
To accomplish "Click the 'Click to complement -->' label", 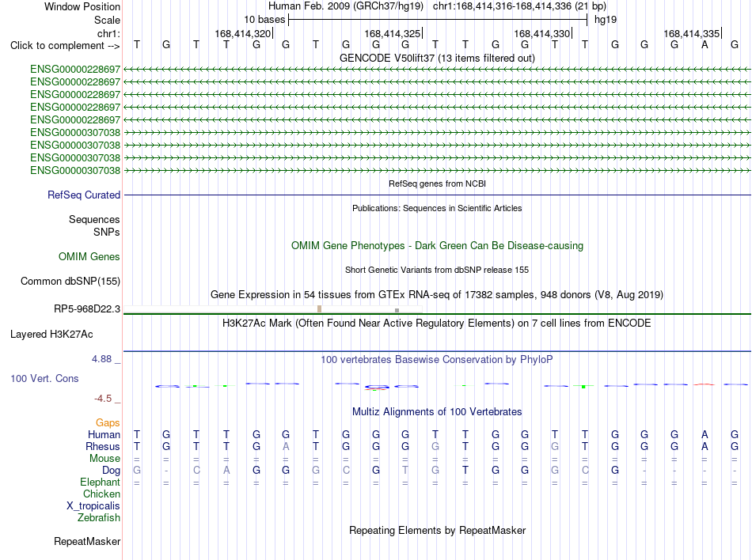I will [65, 46].
